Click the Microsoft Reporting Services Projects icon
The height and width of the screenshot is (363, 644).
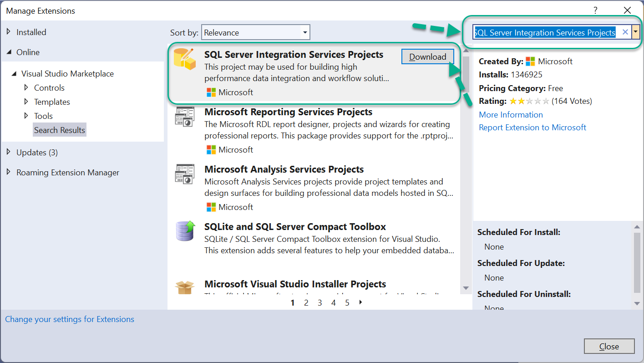pyautogui.click(x=184, y=117)
